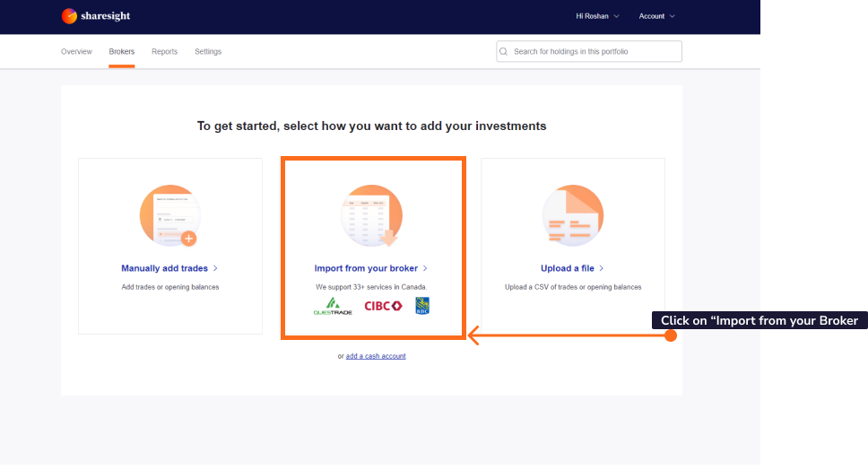Open the Manually add trades link
This screenshot has height=470, width=868.
click(164, 268)
